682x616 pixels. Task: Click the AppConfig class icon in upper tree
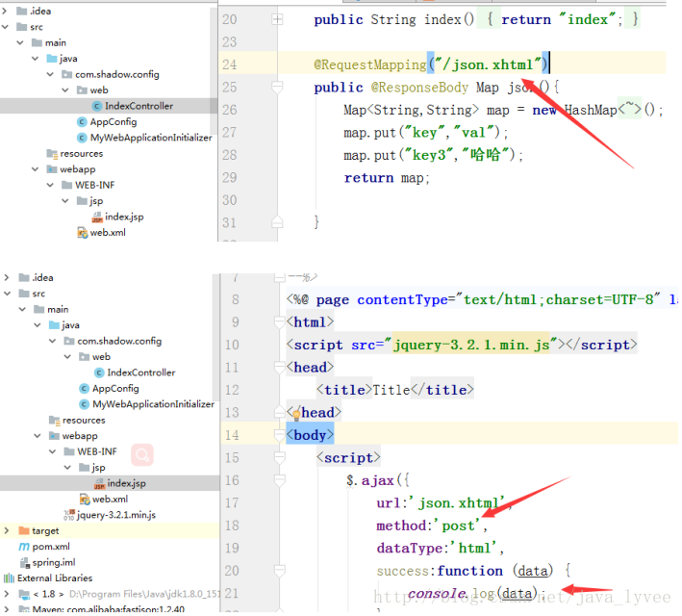(x=82, y=122)
